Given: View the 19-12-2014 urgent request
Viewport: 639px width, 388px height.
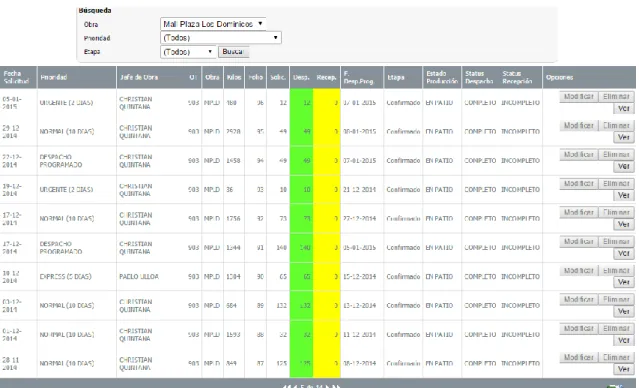Looking at the screenshot, I should coord(624,195).
